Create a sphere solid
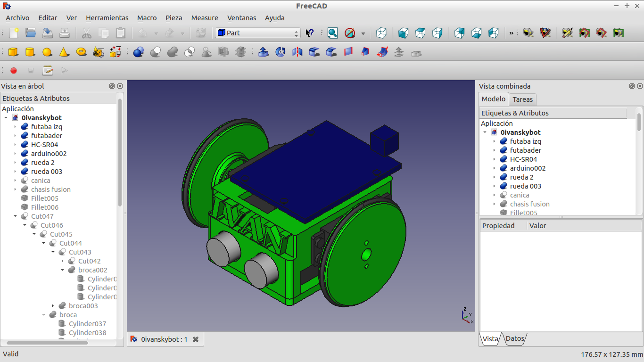Screen dimensions: 644x362 [x=47, y=52]
